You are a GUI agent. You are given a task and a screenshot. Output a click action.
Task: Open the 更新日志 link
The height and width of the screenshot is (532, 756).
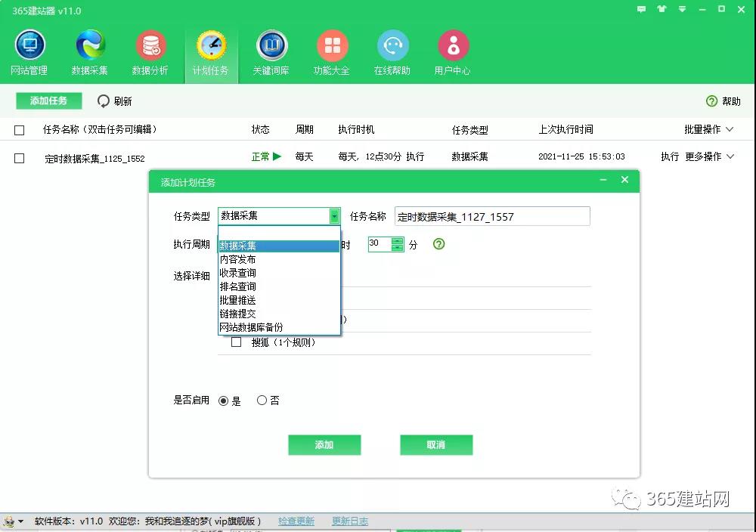350,521
